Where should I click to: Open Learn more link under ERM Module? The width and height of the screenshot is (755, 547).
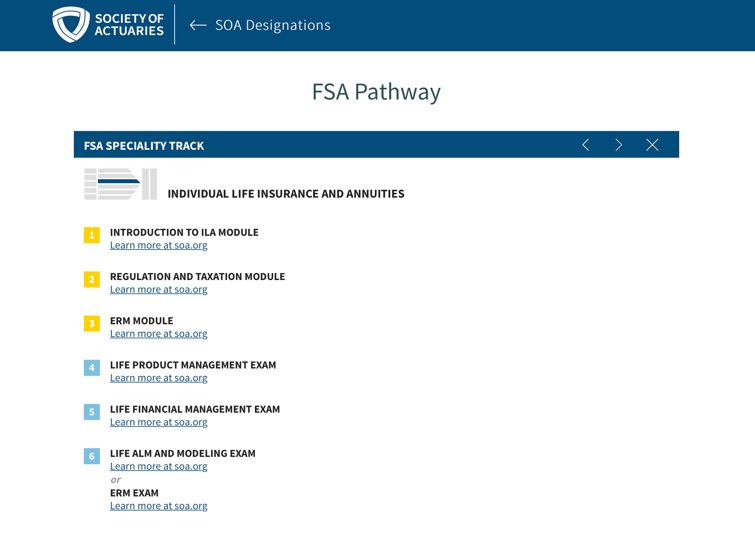pos(158,334)
